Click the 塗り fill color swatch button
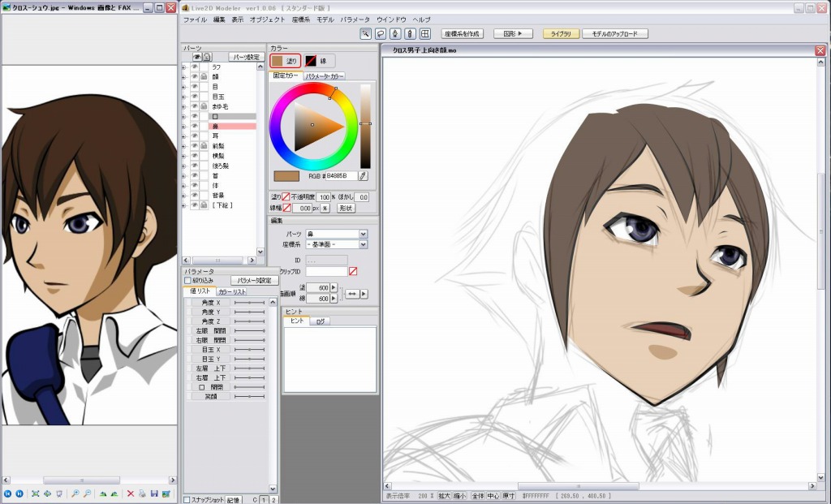The image size is (831, 504). pos(285,61)
